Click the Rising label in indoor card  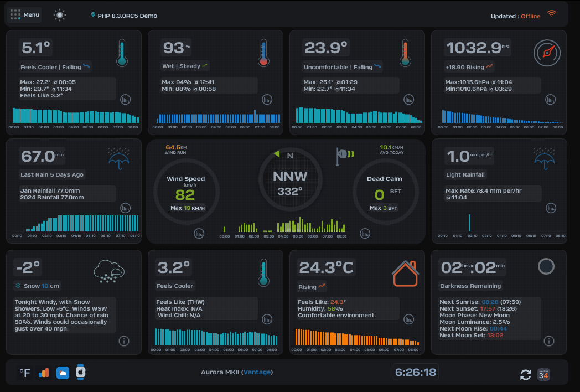[312, 286]
